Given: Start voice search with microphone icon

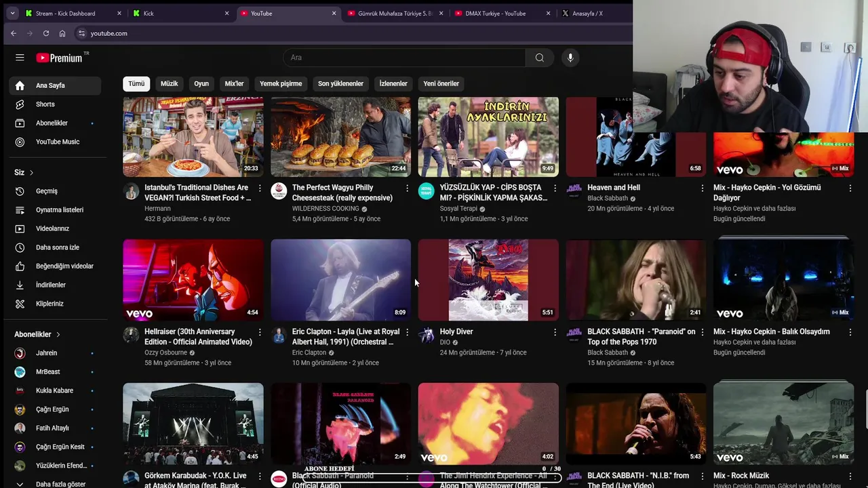Looking at the screenshot, I should tap(570, 58).
